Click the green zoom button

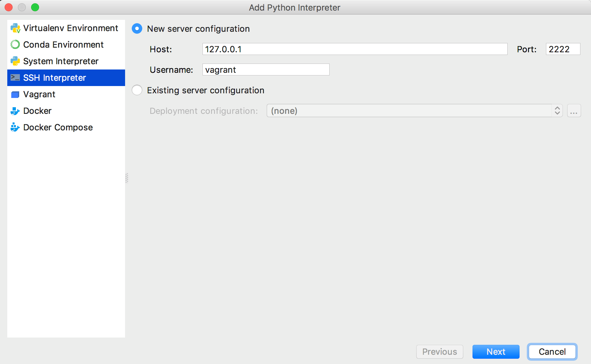(34, 7)
